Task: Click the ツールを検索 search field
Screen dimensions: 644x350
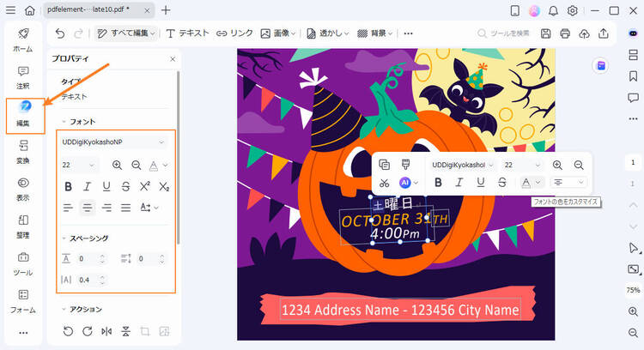Action: (x=503, y=33)
